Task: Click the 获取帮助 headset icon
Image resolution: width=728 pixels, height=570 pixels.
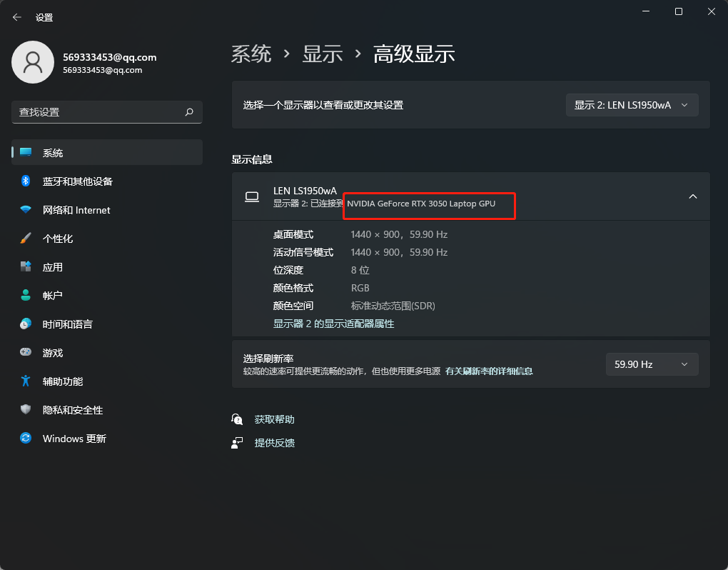Action: click(x=237, y=419)
